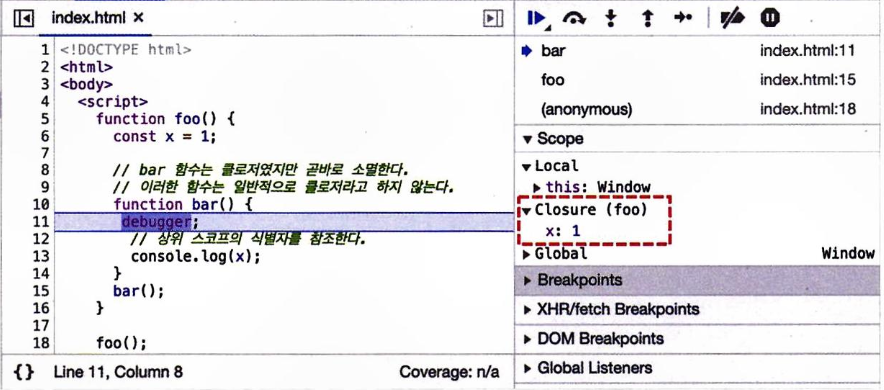Open index.html:15 source link
This screenshot has width=884, height=390.
pyautogui.click(x=807, y=80)
